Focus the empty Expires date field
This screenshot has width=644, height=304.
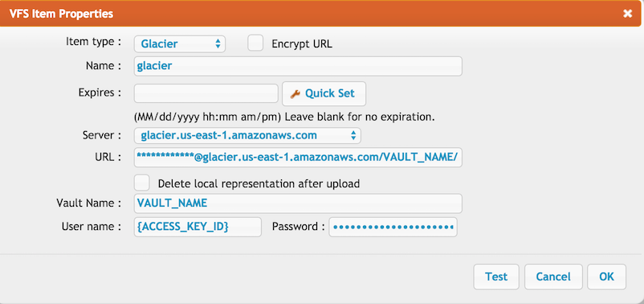[x=206, y=93]
